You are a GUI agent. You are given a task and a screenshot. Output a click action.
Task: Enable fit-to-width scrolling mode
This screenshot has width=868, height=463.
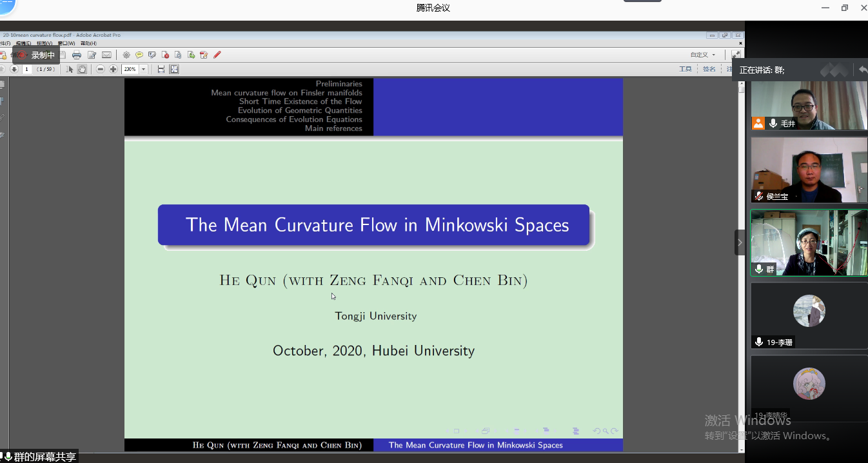[x=161, y=69]
